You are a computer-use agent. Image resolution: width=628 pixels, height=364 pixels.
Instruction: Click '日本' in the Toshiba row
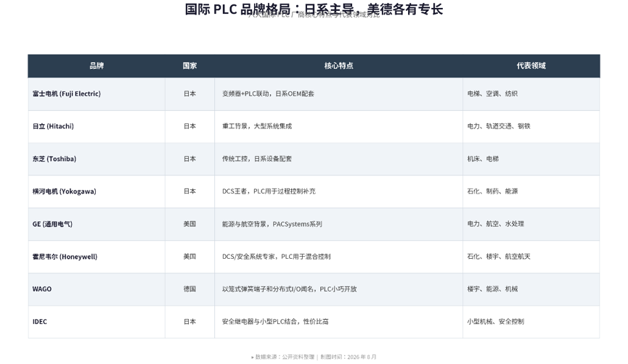189,160
